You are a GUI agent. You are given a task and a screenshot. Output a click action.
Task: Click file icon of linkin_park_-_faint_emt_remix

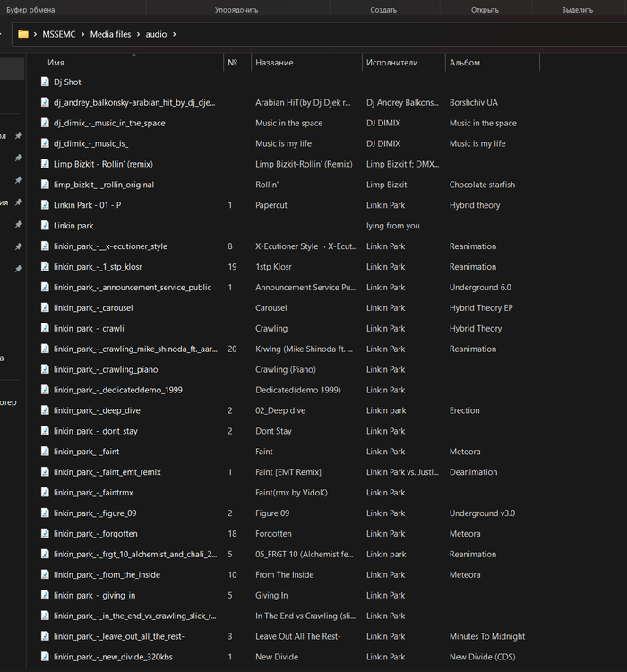[45, 472]
